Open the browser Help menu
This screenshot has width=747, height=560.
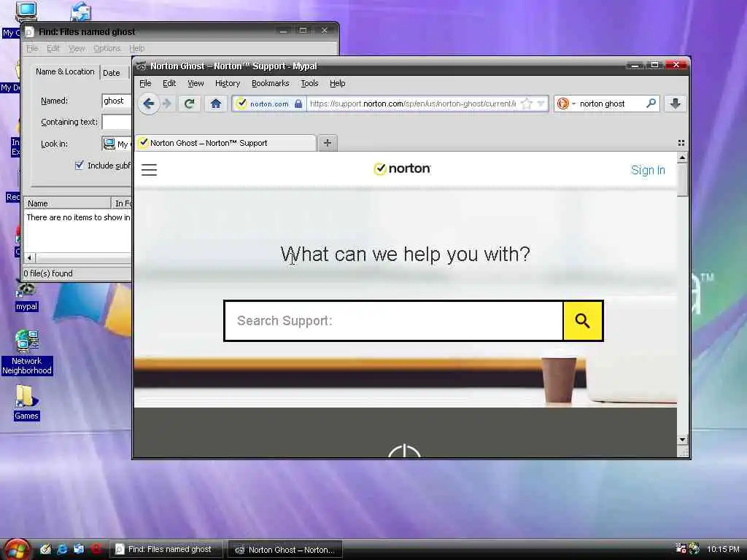(337, 83)
